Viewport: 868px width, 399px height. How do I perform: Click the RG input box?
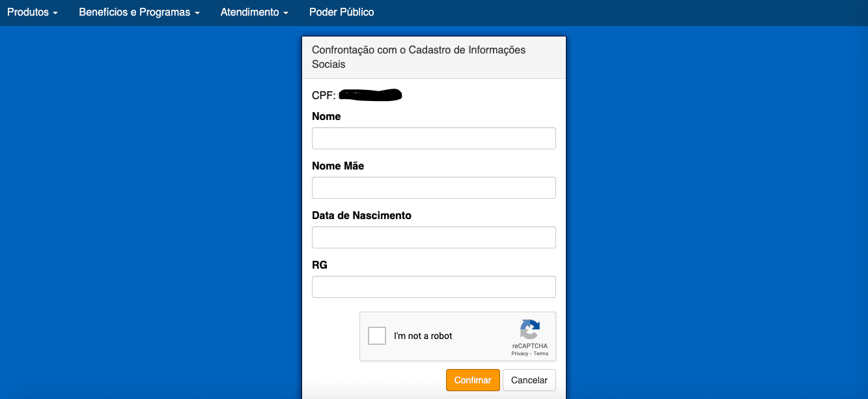434,287
